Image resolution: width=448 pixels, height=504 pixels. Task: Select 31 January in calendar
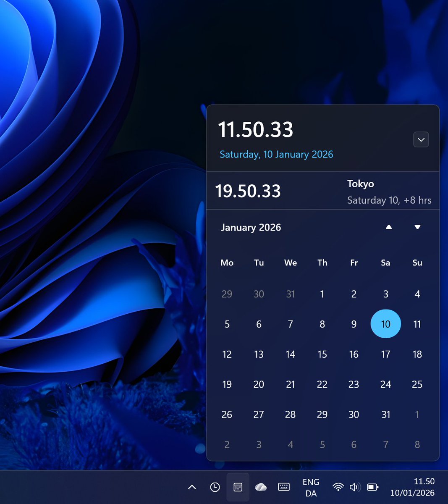pyautogui.click(x=386, y=415)
